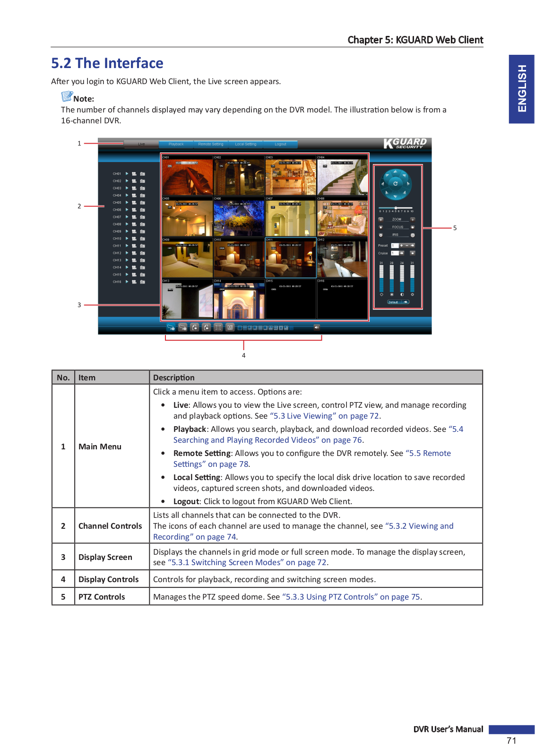
Task: Start live view for CH01 using its play icon
Action: coord(127,174)
